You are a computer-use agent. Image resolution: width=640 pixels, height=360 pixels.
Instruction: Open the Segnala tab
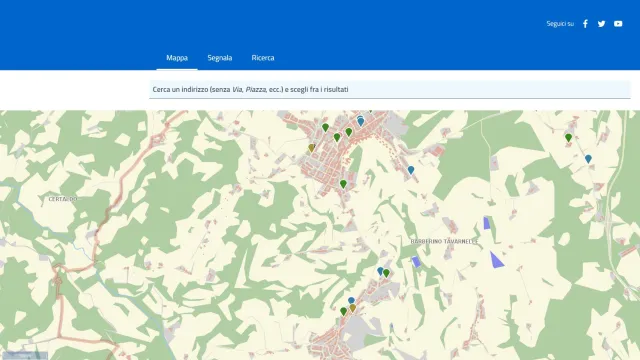[x=220, y=58]
